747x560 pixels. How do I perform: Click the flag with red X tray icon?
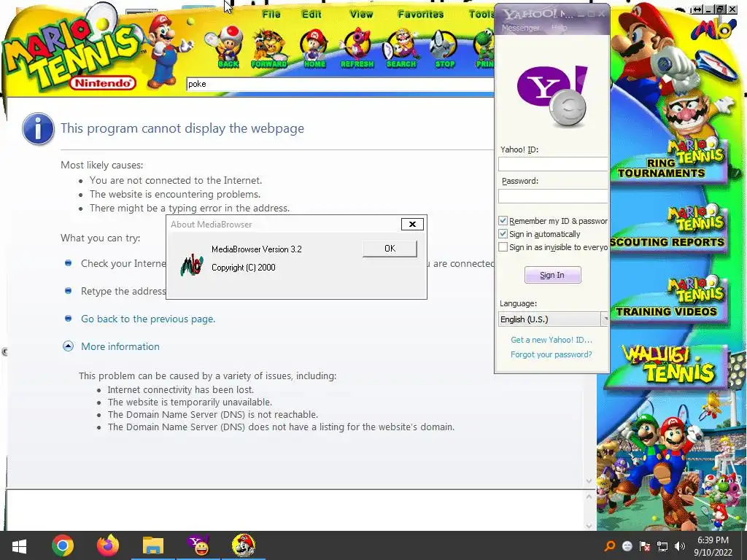click(x=645, y=546)
